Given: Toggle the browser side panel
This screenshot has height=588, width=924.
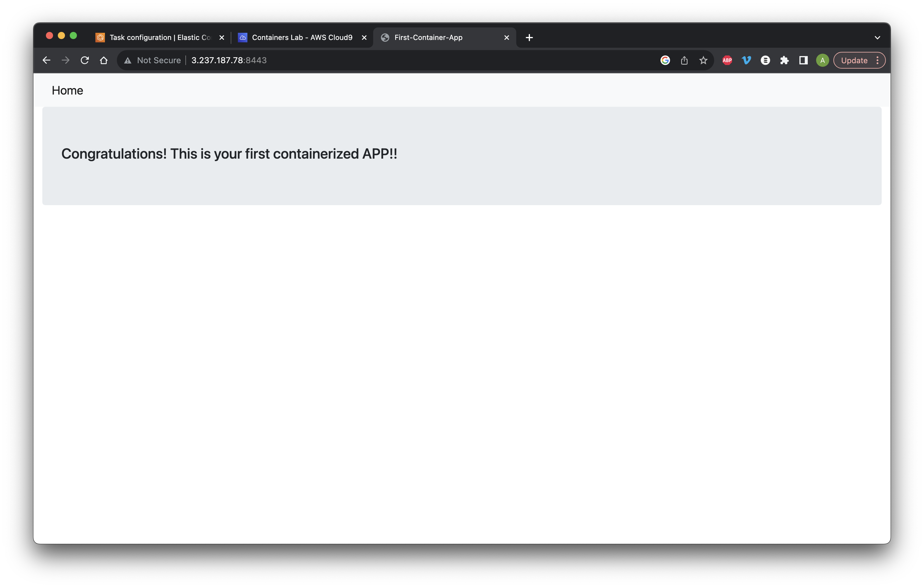Looking at the screenshot, I should [x=804, y=60].
